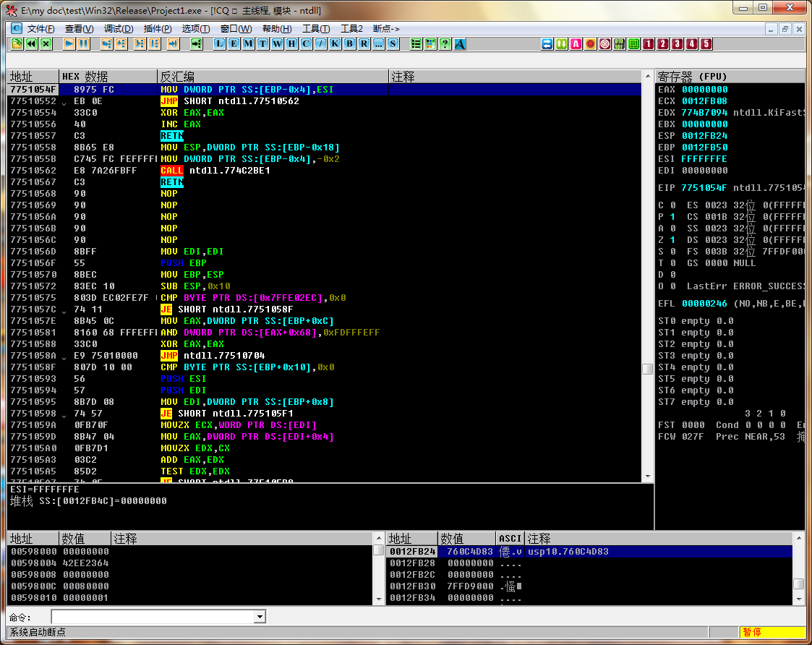Open the 选项(T) menu
This screenshot has width=812, height=645.
click(196, 28)
